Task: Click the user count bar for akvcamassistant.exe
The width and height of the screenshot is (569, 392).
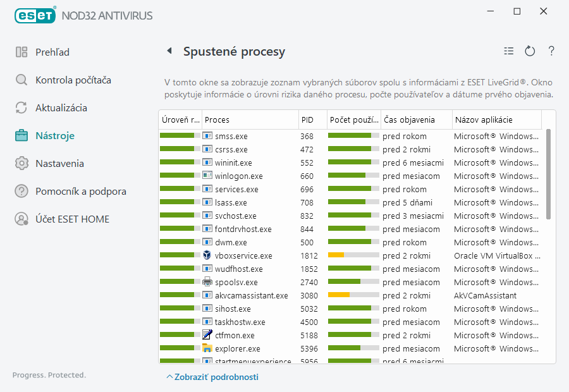Action: (353, 295)
